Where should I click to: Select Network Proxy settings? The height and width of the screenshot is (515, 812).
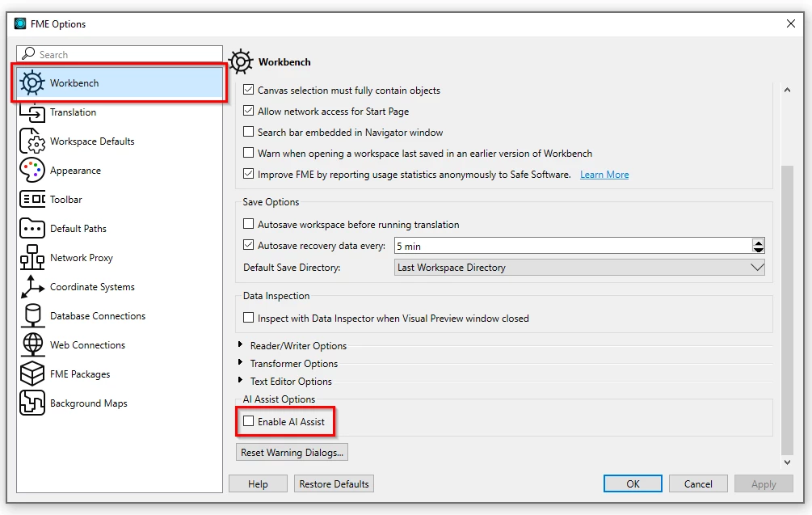[82, 257]
